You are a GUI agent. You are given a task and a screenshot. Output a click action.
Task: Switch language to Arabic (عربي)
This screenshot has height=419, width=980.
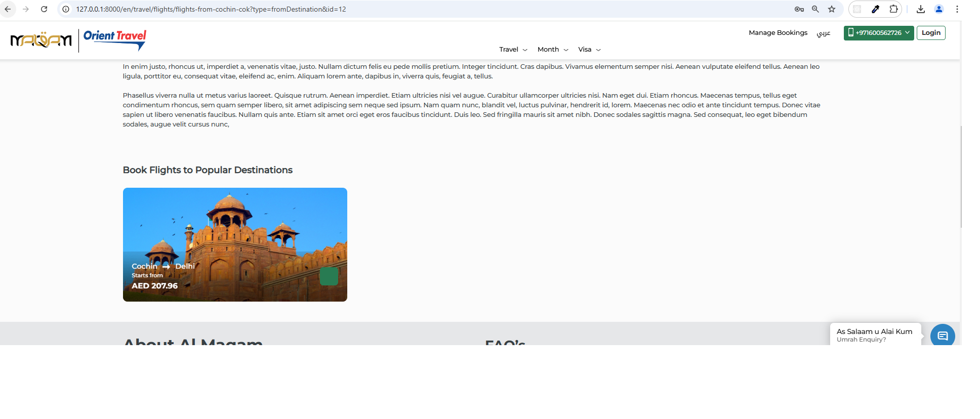pos(823,33)
